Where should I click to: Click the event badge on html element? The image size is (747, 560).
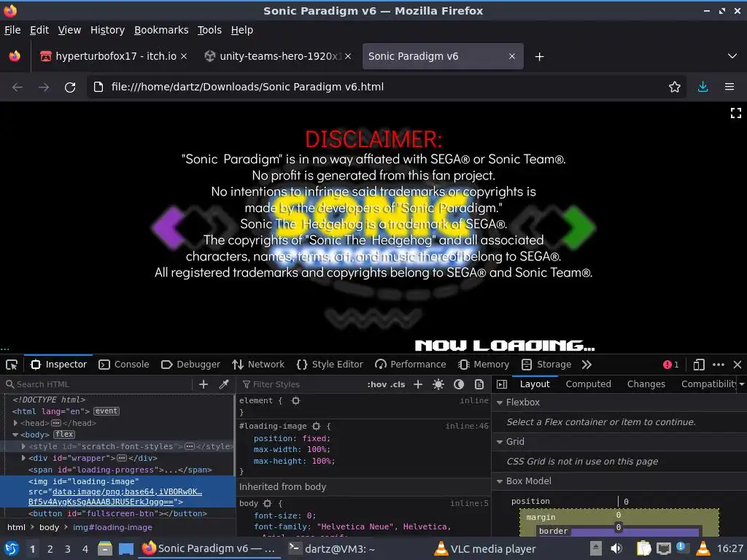tap(107, 411)
